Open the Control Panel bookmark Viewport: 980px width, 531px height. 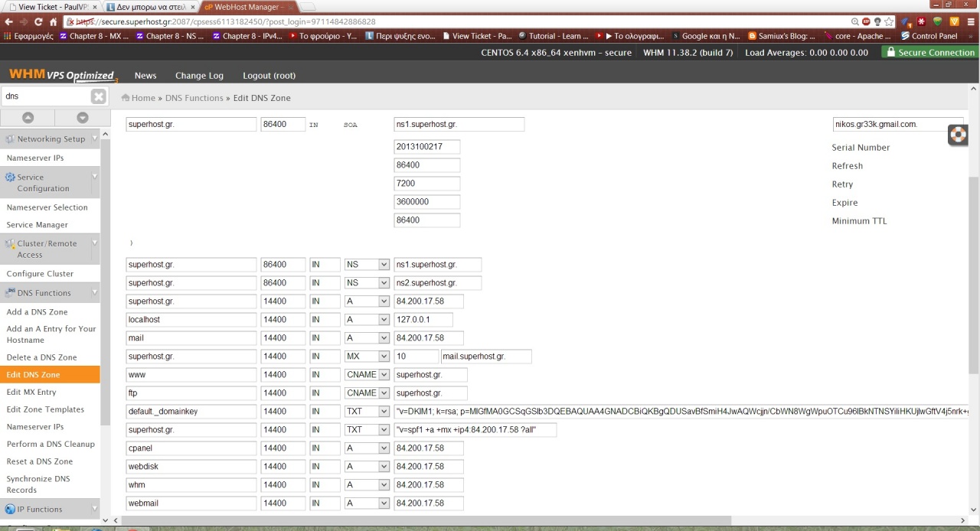point(929,36)
